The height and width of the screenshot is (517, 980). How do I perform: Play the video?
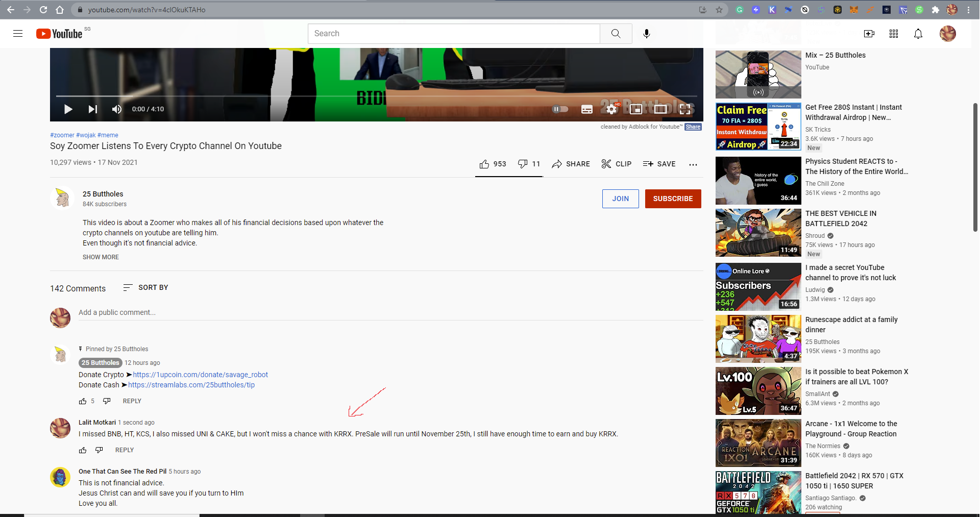point(68,109)
